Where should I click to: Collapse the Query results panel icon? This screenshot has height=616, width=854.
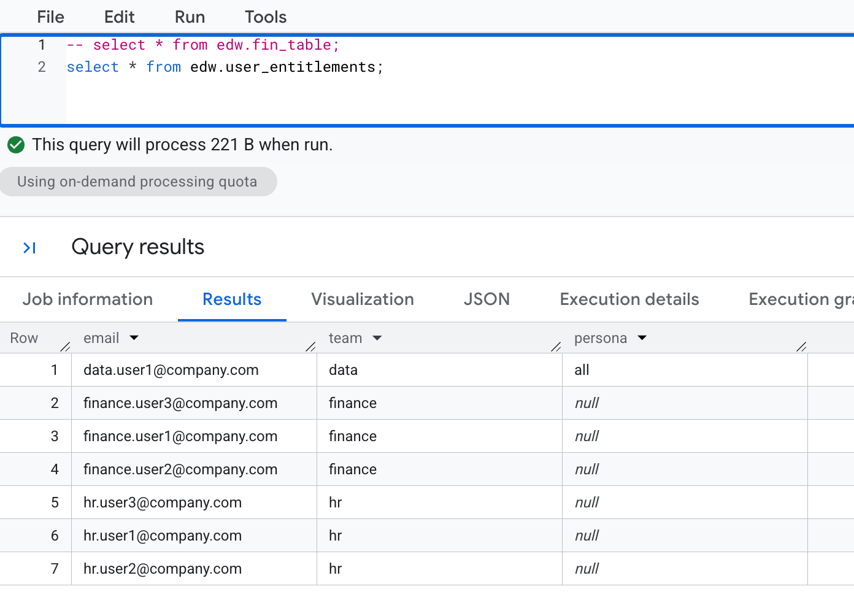point(29,248)
